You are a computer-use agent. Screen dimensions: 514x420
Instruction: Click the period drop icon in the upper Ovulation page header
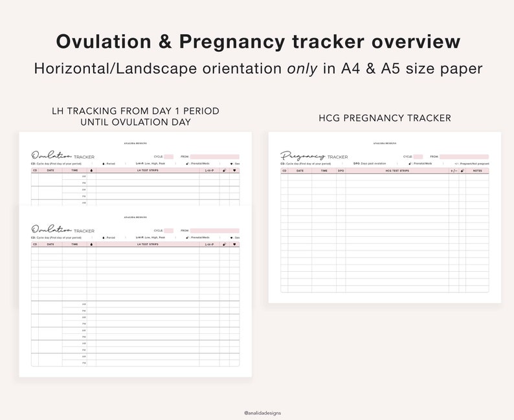point(91,170)
